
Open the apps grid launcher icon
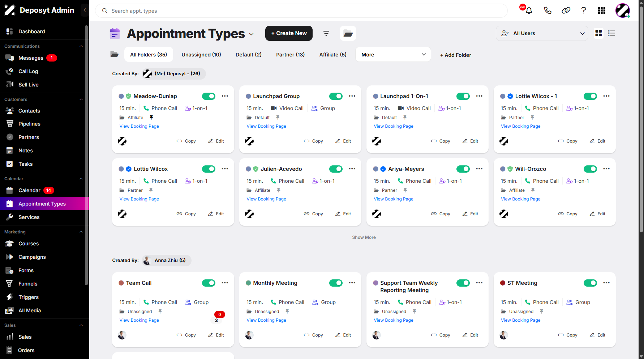[602, 10]
